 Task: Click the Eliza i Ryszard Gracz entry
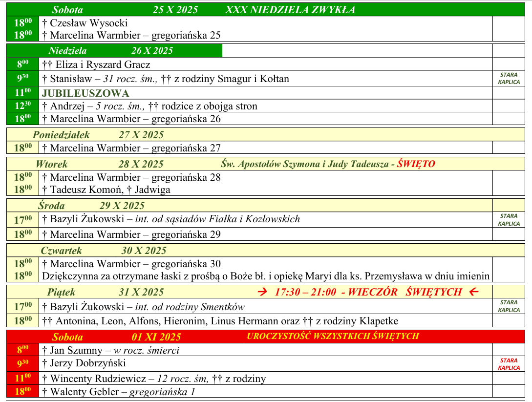(x=96, y=64)
